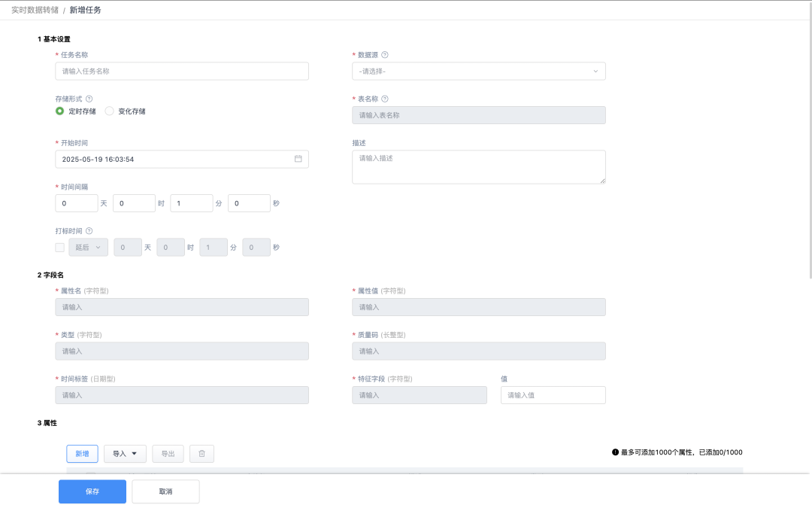Click the 3 属性 section heading
Screen dimensions: 812x508
[47, 423]
